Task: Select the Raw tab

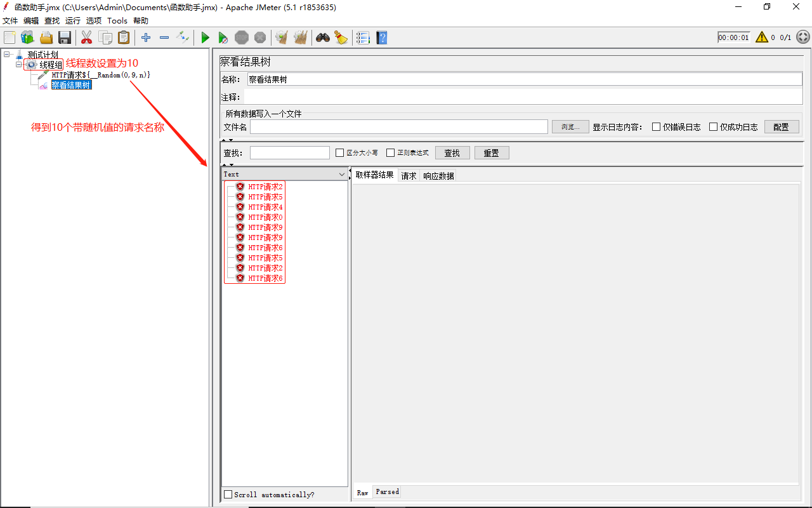Action: tap(363, 492)
